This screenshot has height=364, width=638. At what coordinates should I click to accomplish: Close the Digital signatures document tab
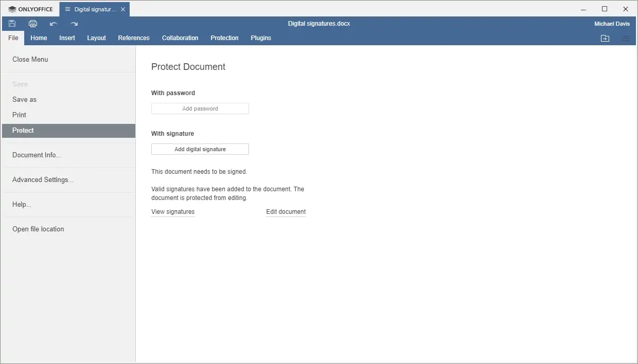coord(122,9)
